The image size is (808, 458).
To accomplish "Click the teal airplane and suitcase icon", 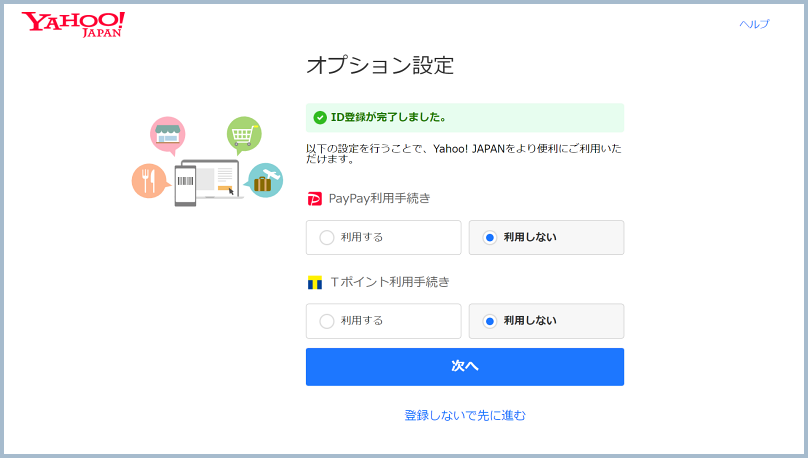I will [264, 180].
